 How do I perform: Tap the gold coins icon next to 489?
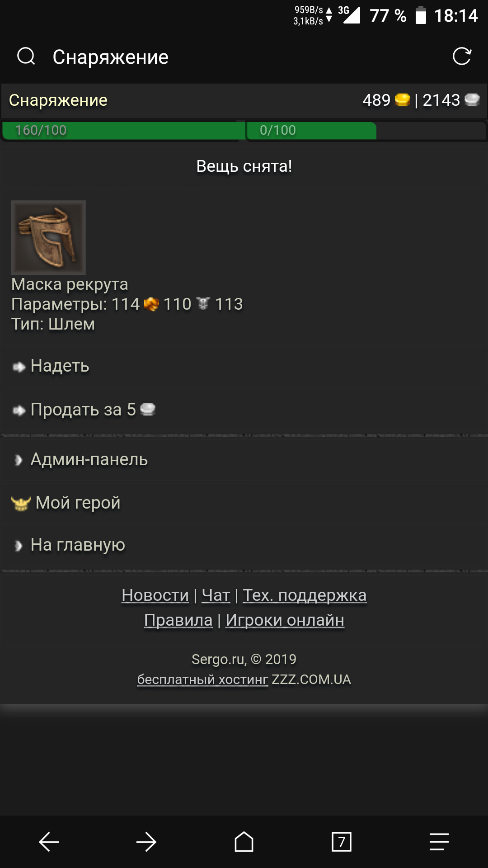(x=402, y=99)
